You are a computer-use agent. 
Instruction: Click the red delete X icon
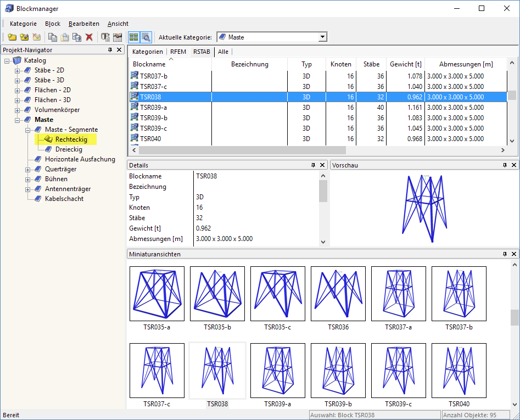coord(89,37)
